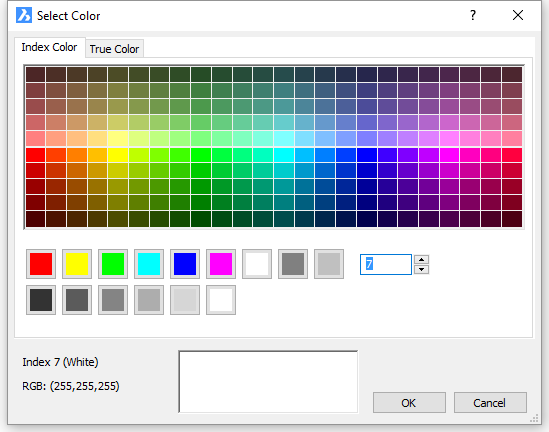
Task: Increase color index with up spinner arrow
Action: (422, 259)
